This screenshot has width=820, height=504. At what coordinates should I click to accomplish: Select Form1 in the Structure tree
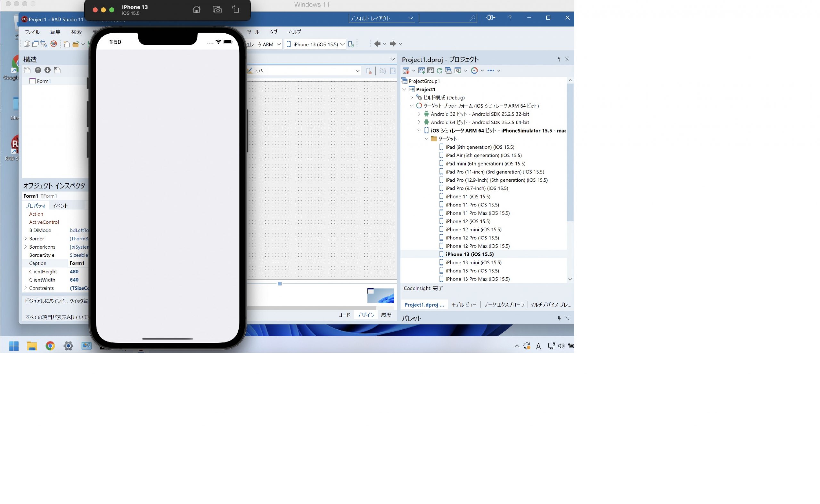click(44, 81)
